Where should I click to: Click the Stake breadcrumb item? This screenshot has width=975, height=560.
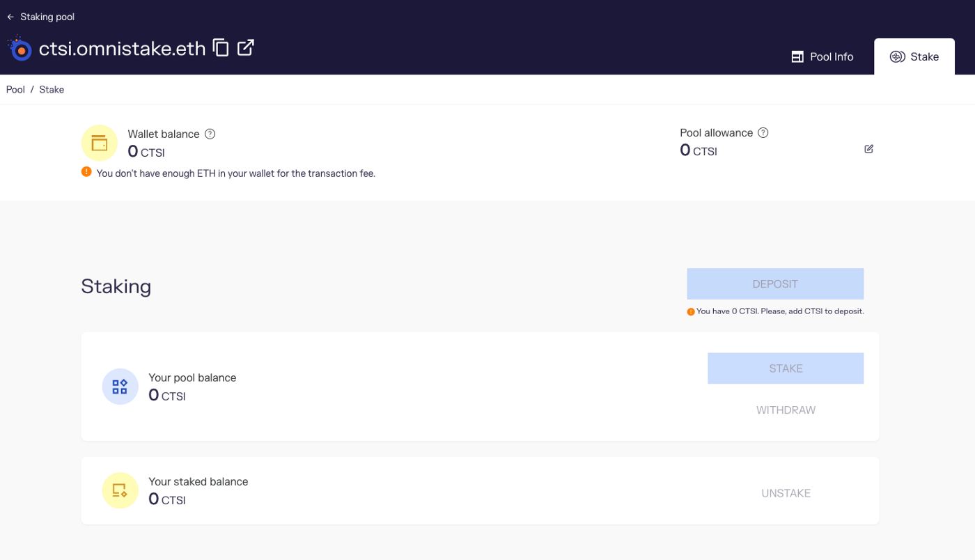click(x=52, y=90)
